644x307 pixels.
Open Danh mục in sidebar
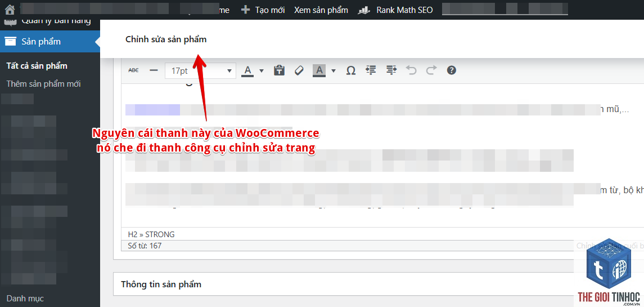click(x=25, y=299)
